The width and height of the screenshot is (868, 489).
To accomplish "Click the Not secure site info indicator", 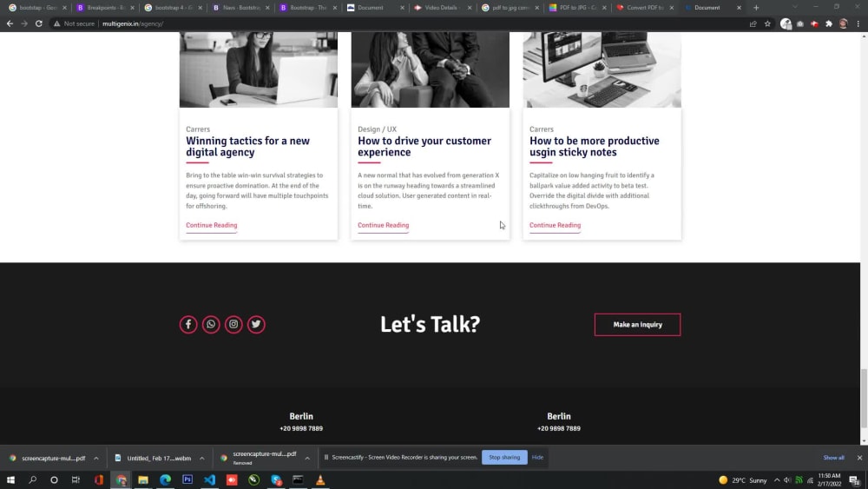I will [74, 23].
